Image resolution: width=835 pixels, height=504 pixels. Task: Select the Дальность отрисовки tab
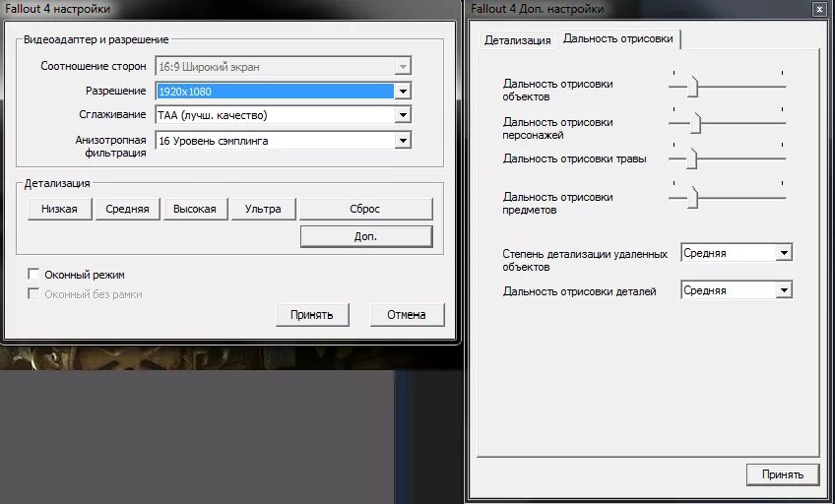click(618, 38)
